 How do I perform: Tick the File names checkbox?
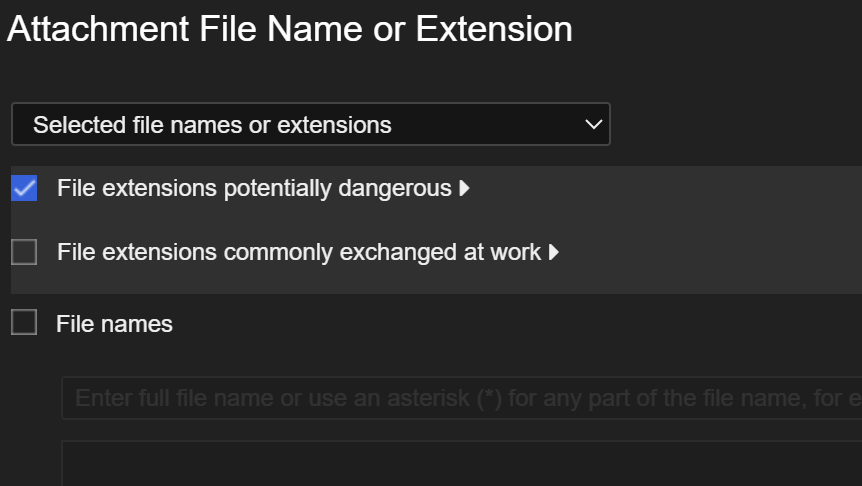[x=24, y=323]
